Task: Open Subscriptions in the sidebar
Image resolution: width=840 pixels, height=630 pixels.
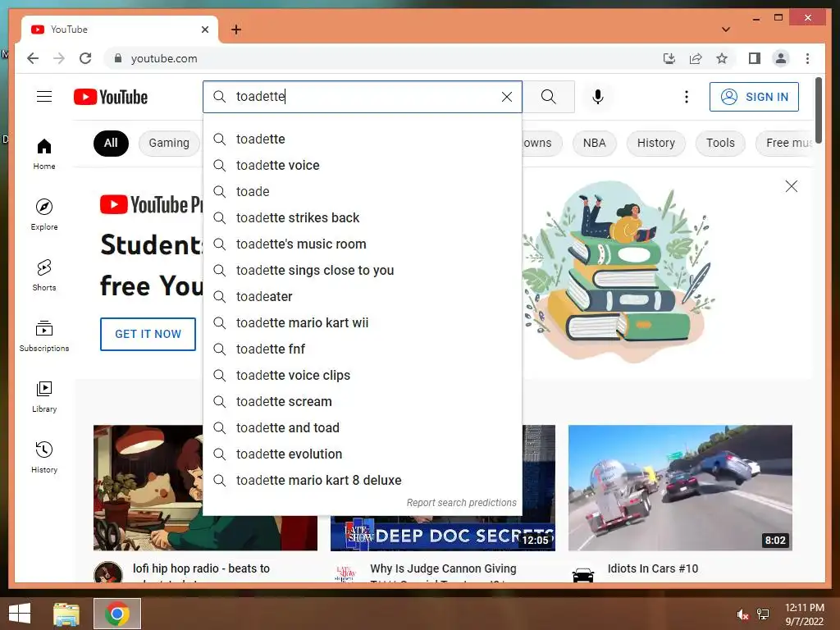Action: pyautogui.click(x=44, y=336)
